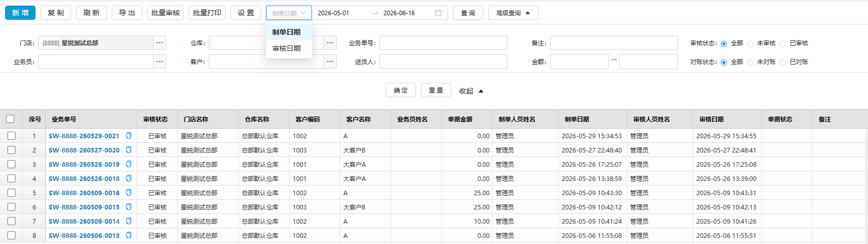This screenshot has width=868, height=244.
Task: Tick checkbox for row SW-8888-260529-0021
Action: click(x=11, y=136)
